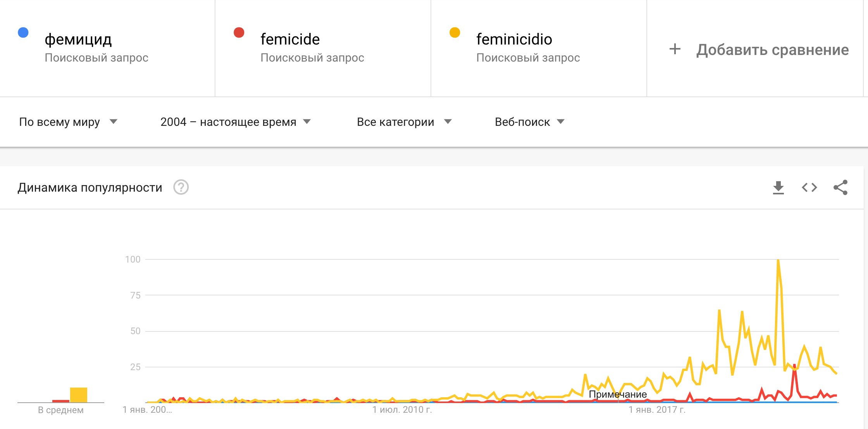868x429 pixels.
Task: Download the interest over time chart data
Action: click(x=778, y=188)
